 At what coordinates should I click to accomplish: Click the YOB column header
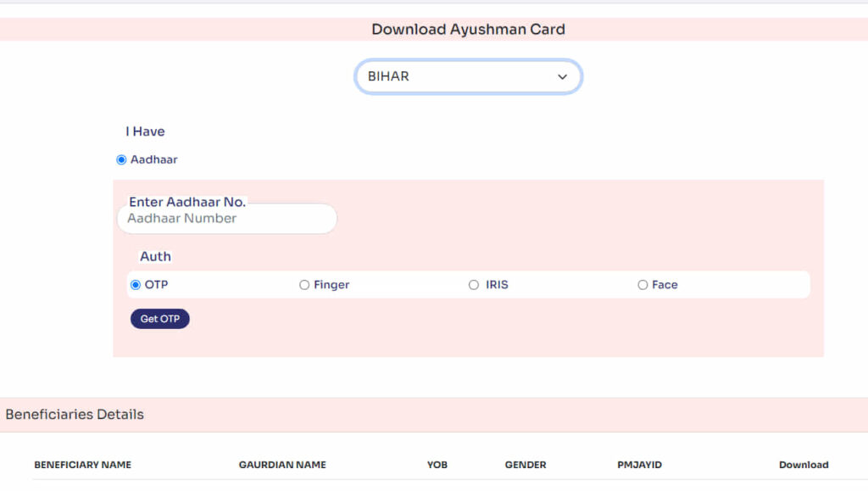click(437, 465)
